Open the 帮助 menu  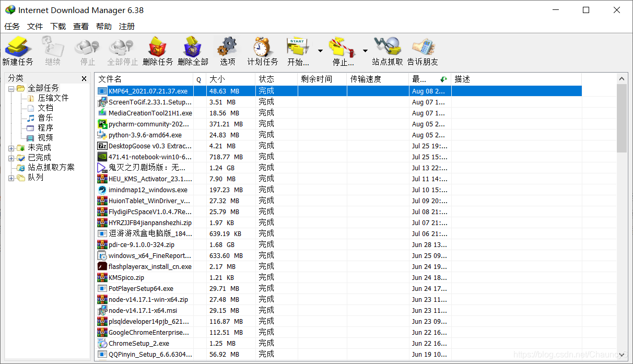coord(104,26)
